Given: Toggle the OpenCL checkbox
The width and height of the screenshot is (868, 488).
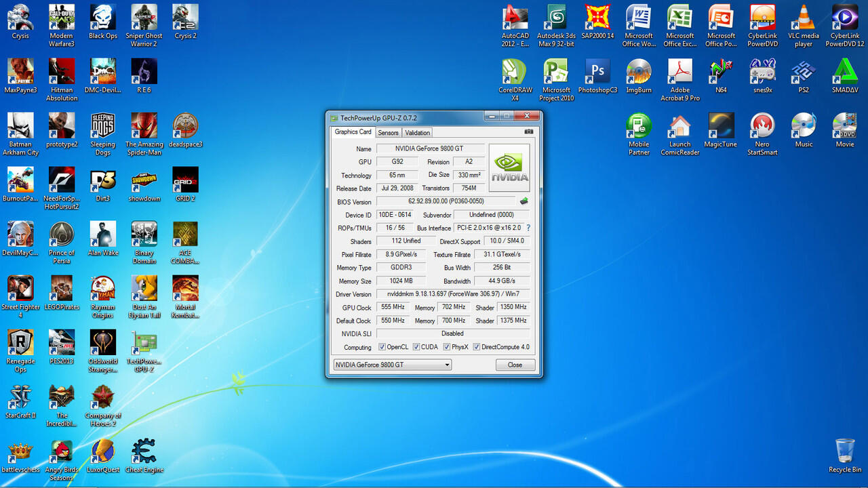Looking at the screenshot, I should pyautogui.click(x=382, y=347).
